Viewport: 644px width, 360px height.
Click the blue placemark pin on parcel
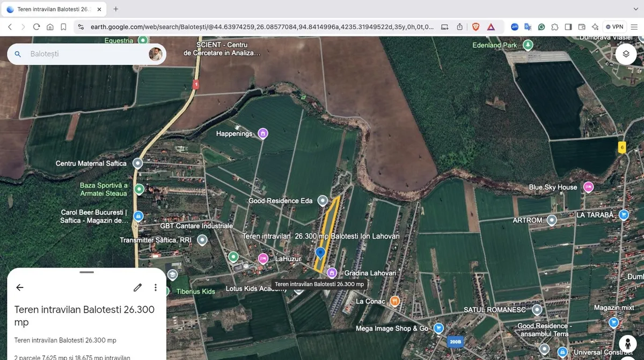[x=320, y=253]
